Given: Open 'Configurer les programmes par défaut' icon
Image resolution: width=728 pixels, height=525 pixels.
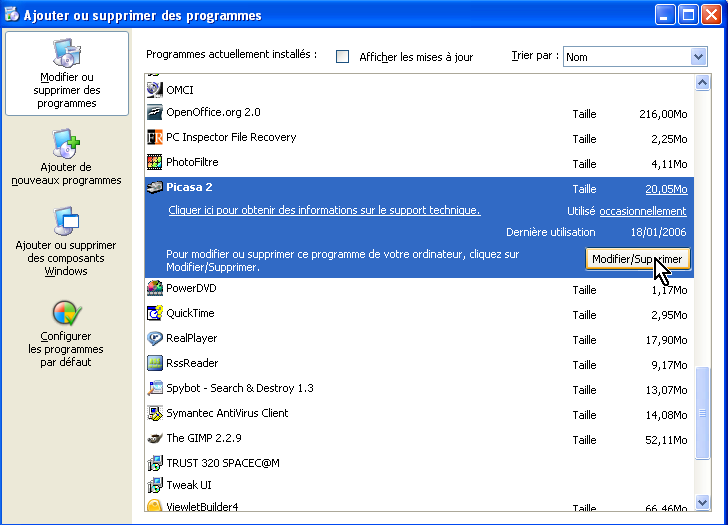Looking at the screenshot, I should click(67, 312).
